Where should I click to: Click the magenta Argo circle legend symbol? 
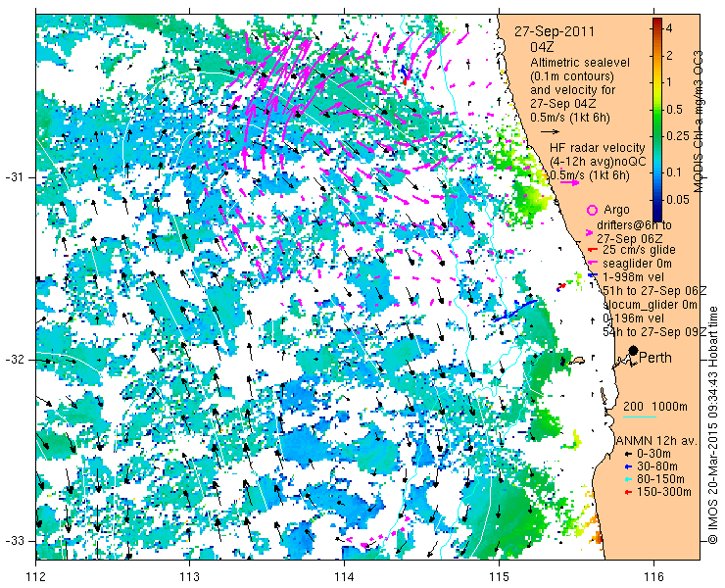click(x=592, y=211)
